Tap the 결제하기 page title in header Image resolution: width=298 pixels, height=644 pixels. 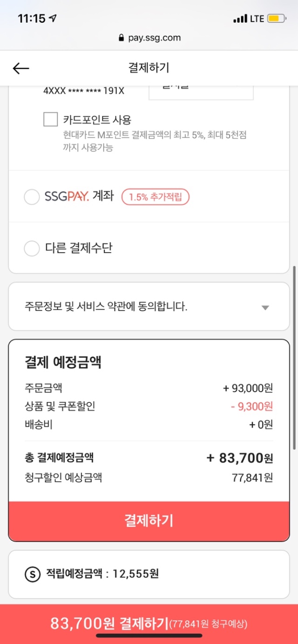[149, 68]
